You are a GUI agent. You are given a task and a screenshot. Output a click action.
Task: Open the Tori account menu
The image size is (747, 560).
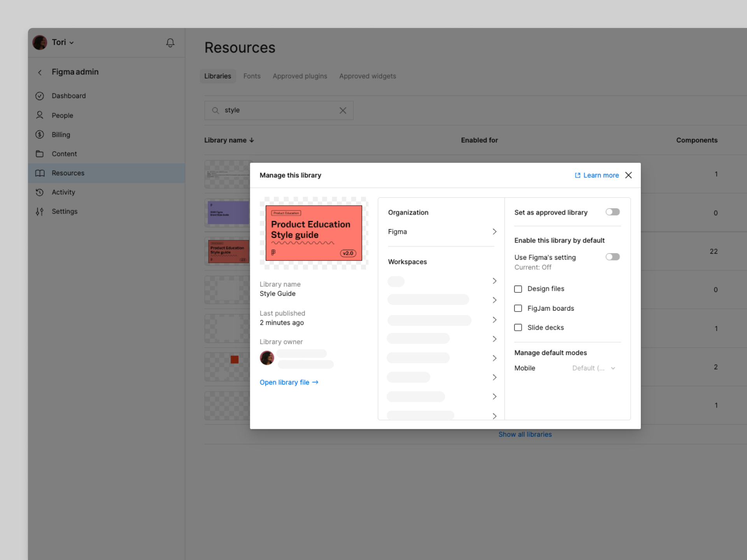point(62,42)
